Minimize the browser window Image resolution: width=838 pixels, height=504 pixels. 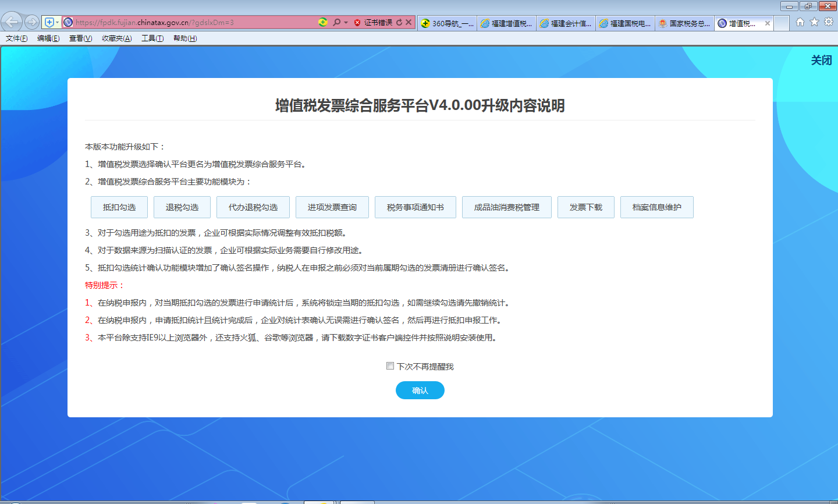(789, 6)
